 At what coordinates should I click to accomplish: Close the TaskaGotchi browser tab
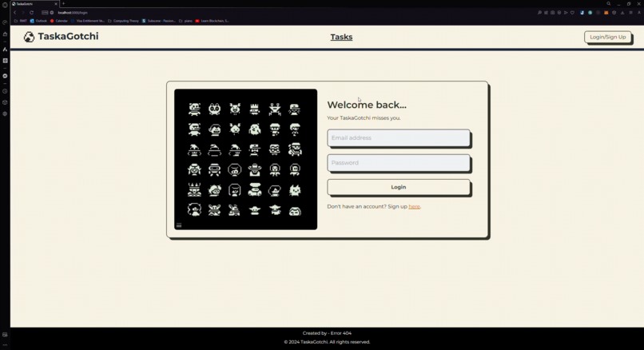pos(56,4)
